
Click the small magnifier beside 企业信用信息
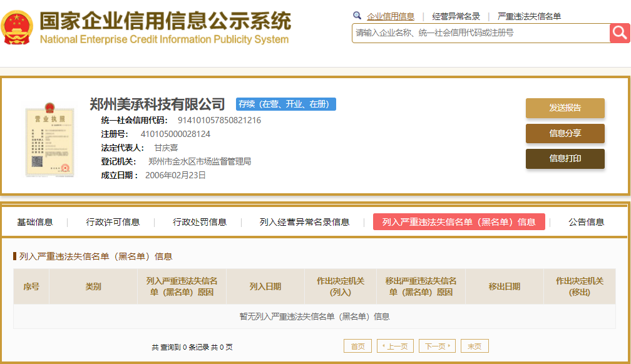[x=357, y=16]
